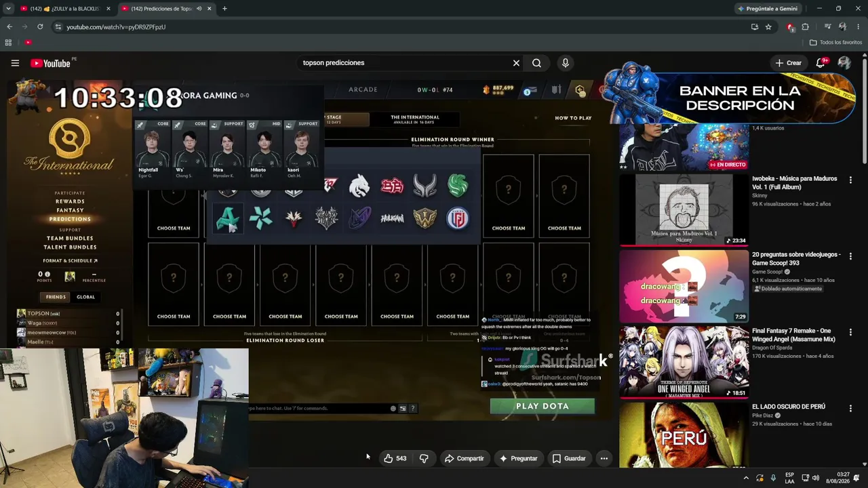Open volume control in system tray
This screenshot has height=488, width=868.
tap(816, 478)
